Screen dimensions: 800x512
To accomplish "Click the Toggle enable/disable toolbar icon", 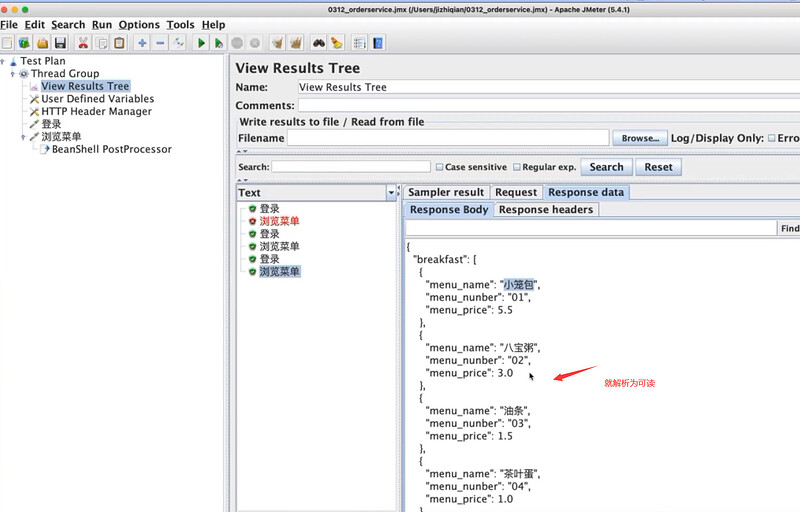I will coord(178,43).
